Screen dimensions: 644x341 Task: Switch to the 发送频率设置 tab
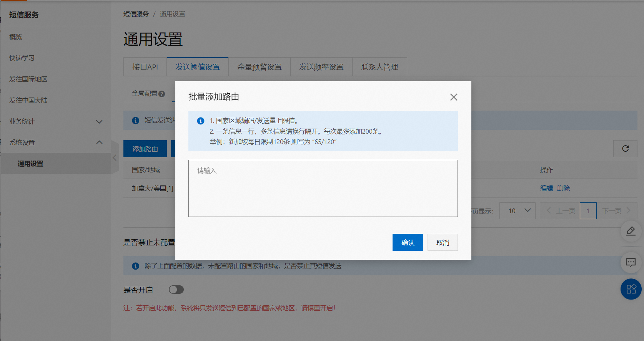321,67
